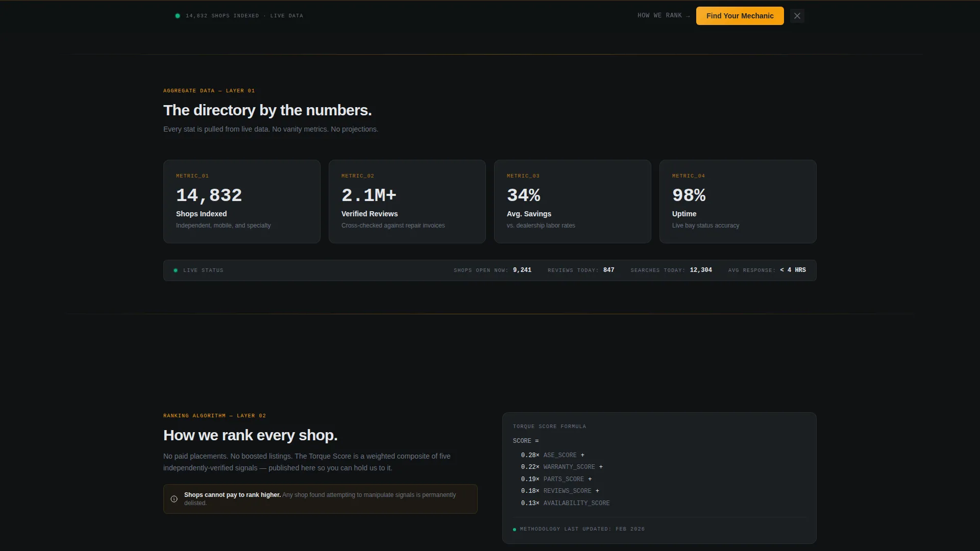Click the Reviews Today value 847
Screen dimensions: 980x551
click(x=609, y=270)
